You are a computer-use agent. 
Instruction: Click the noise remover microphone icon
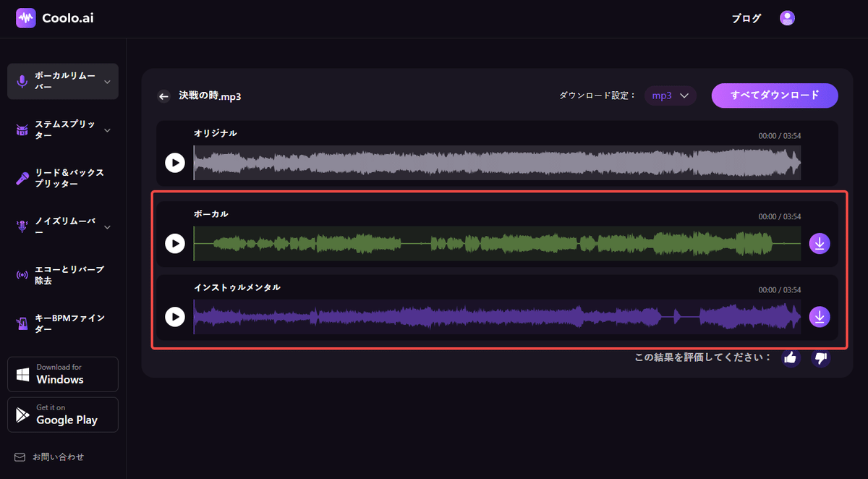click(x=22, y=227)
